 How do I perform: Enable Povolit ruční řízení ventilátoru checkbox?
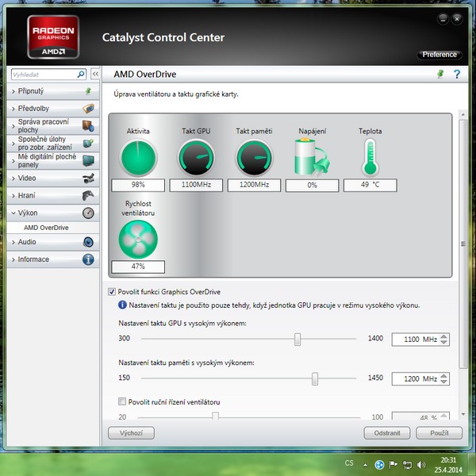point(121,402)
